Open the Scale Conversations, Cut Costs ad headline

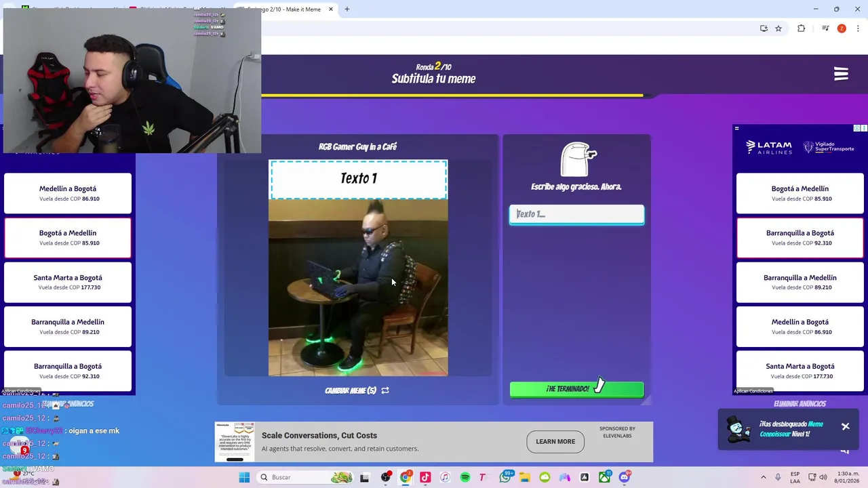(319, 435)
